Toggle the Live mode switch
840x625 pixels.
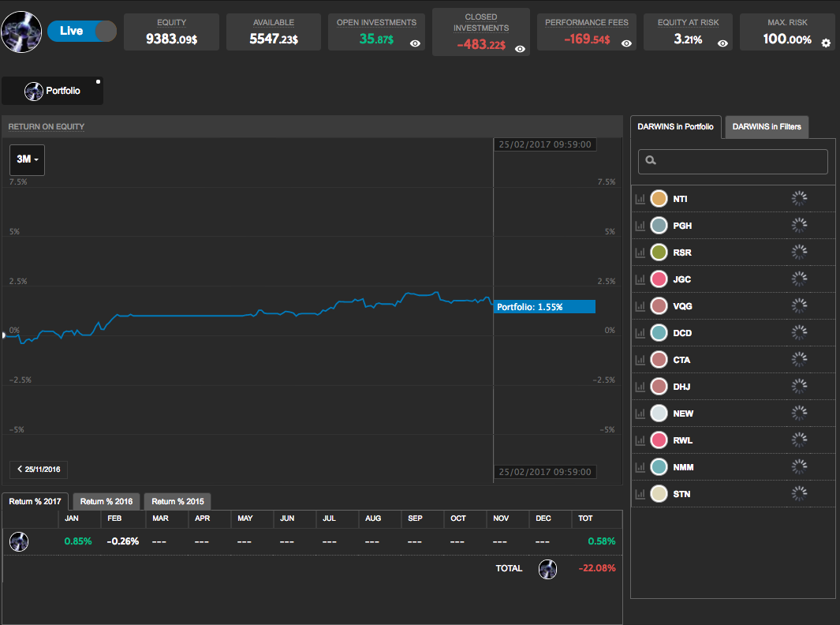tap(82, 32)
